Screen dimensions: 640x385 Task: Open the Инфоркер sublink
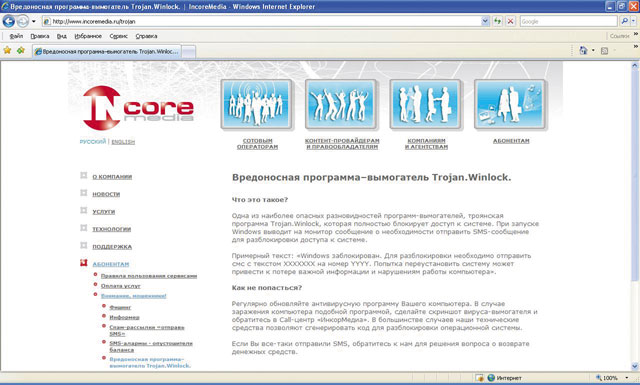click(x=124, y=317)
